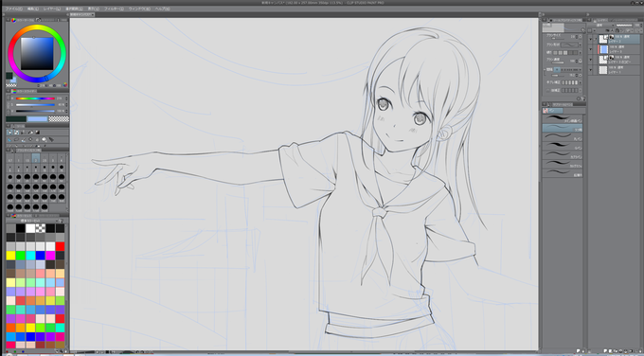
Task: Open the layer blend mode 通常 dropdown
Action: pos(600,25)
